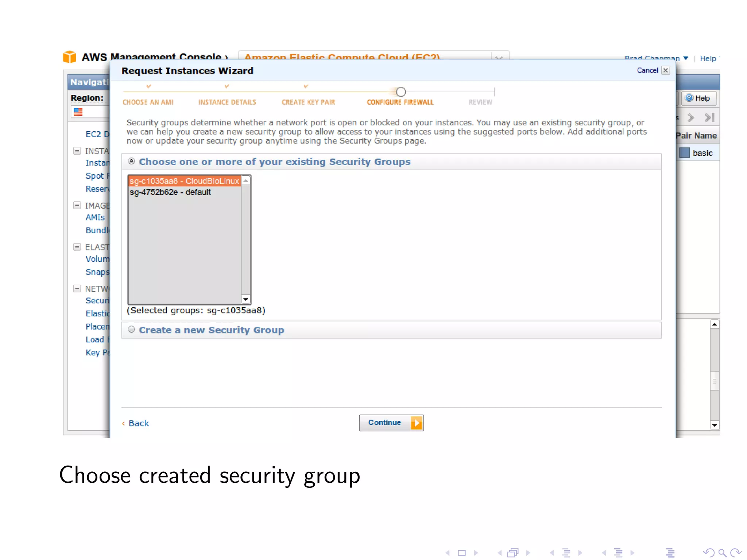747x560 pixels.
Task: Collapse the NETWORKING navigation section
Action: 77,288
